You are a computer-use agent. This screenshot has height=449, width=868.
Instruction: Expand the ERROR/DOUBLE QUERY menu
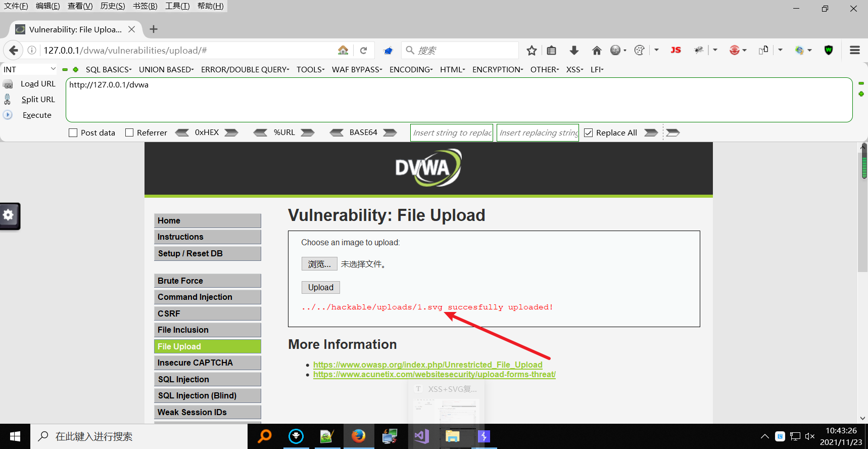pyautogui.click(x=245, y=69)
